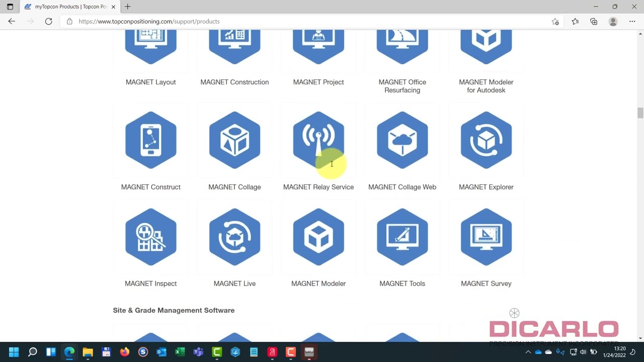The image size is (644, 362).
Task: Open the Settings and more menu
Action: point(632,22)
